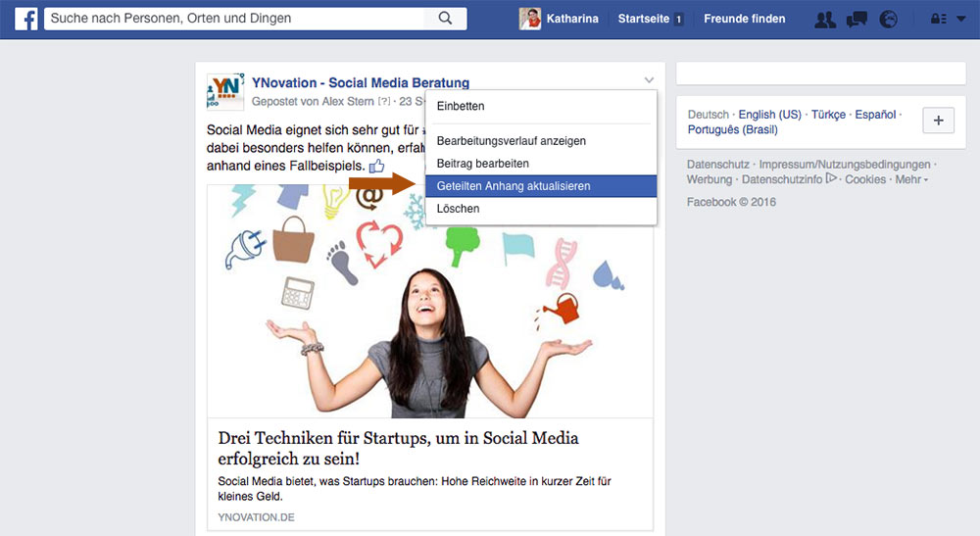The height and width of the screenshot is (536, 980).
Task: Open Werbung footer link
Action: 709,179
